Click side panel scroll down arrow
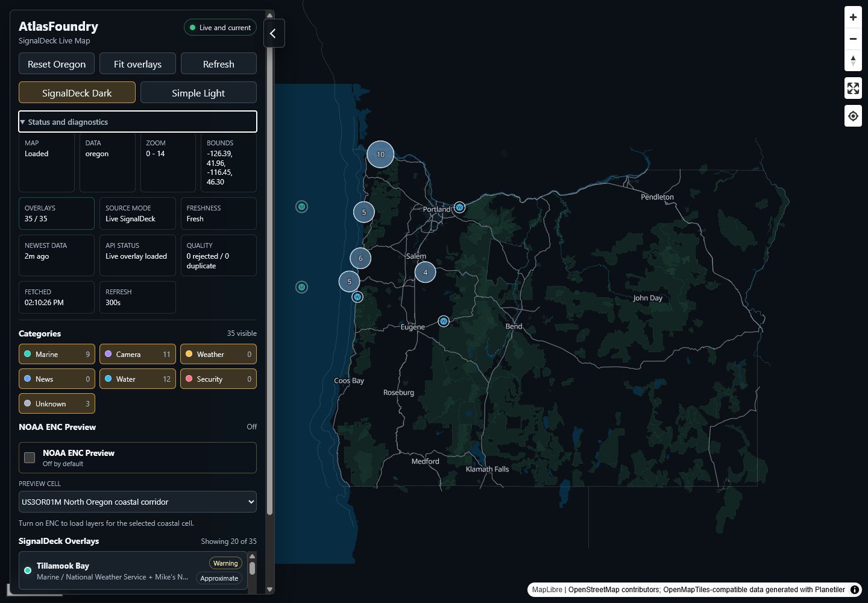 (269, 589)
